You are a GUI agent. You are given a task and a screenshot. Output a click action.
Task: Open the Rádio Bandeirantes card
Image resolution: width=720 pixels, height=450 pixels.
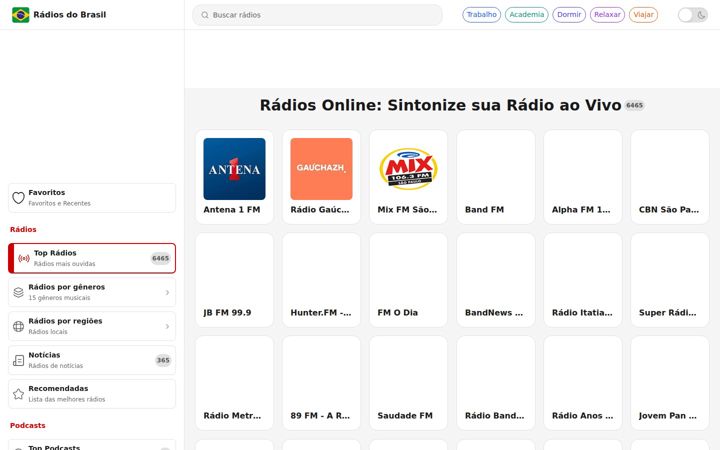point(495,383)
